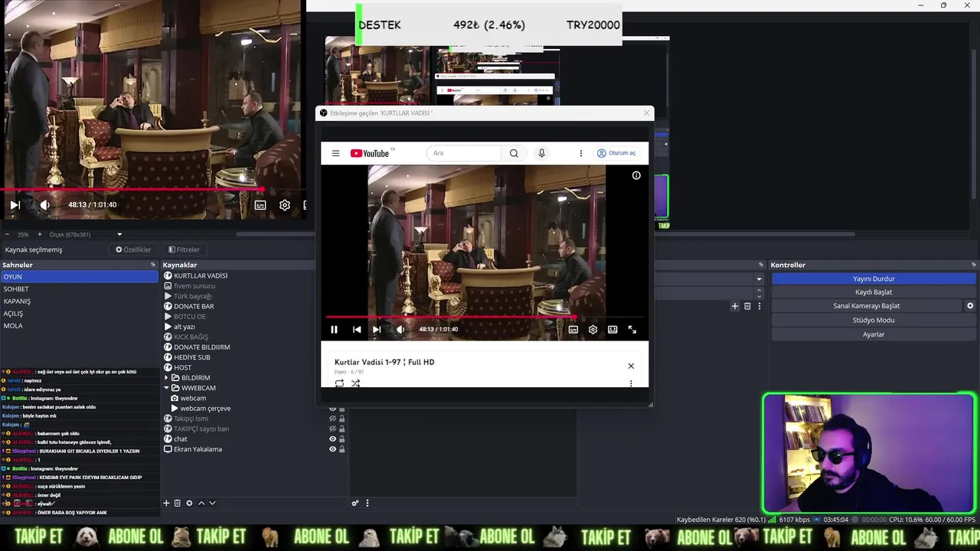Open scene transition type dropdown
This screenshot has width=980, height=551.
tap(759, 279)
